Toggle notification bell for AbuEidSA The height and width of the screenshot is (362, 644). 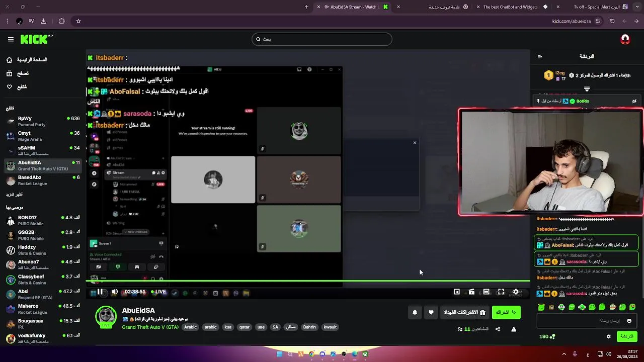pyautogui.click(x=415, y=312)
